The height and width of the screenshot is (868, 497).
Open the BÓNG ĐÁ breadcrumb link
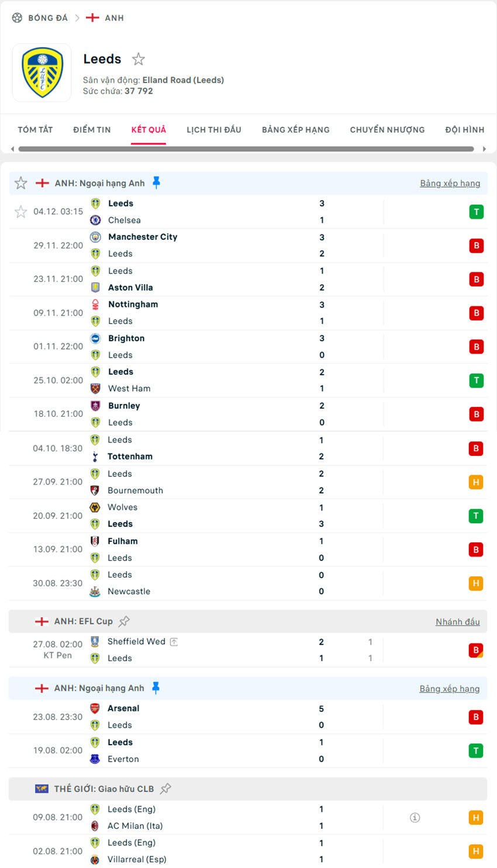(x=48, y=18)
